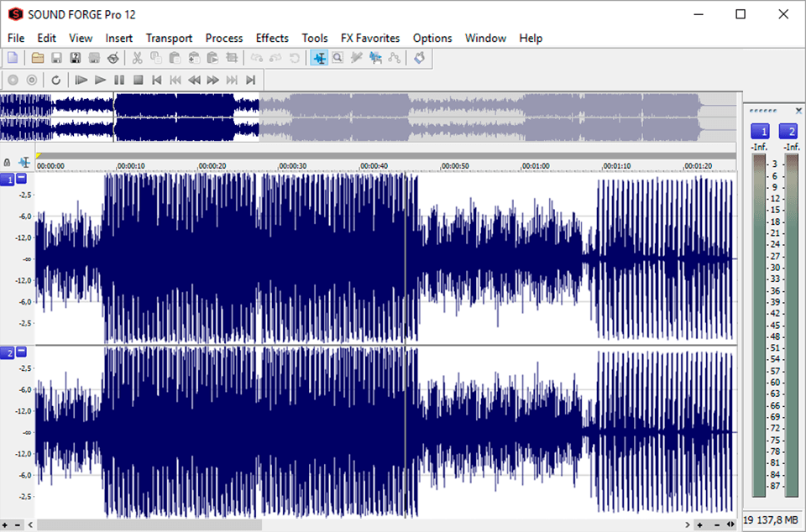The height and width of the screenshot is (532, 806).
Task: Select the Magnify tool
Action: pos(338,57)
